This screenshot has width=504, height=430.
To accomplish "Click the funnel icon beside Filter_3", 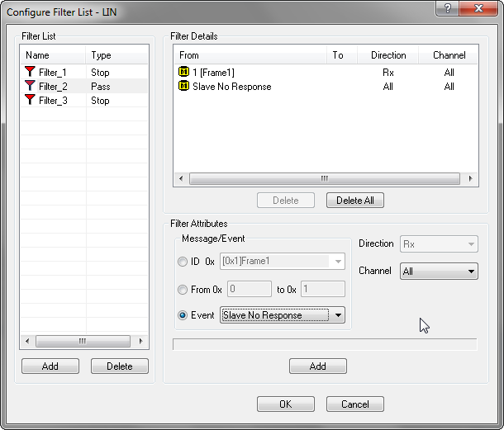I will coord(30,100).
